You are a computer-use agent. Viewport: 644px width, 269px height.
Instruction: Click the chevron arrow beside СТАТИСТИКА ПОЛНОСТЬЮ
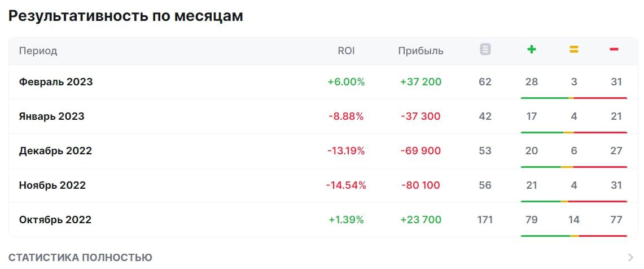click(631, 258)
